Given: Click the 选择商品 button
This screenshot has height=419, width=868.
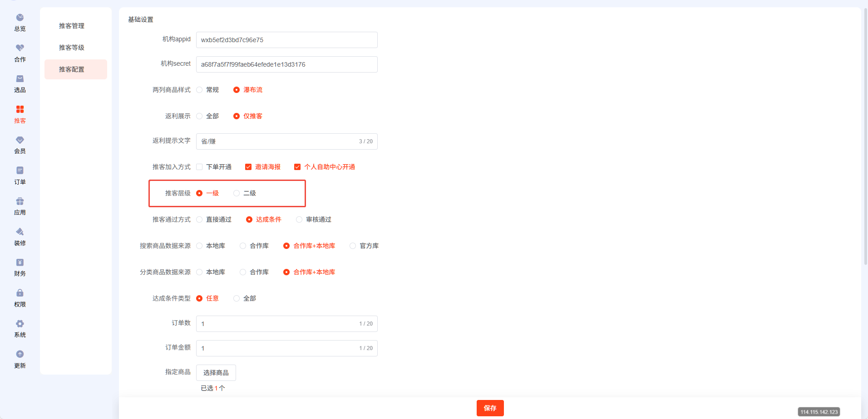Looking at the screenshot, I should pyautogui.click(x=216, y=373).
